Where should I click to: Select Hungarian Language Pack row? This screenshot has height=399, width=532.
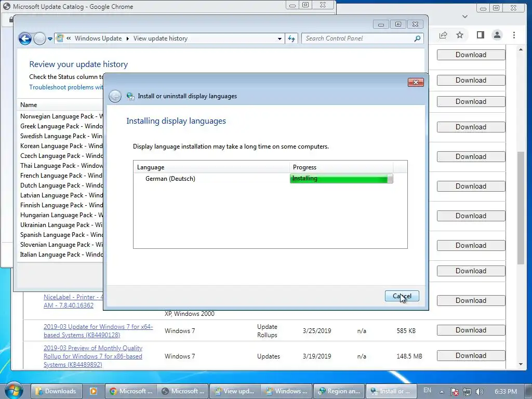[x=61, y=215]
